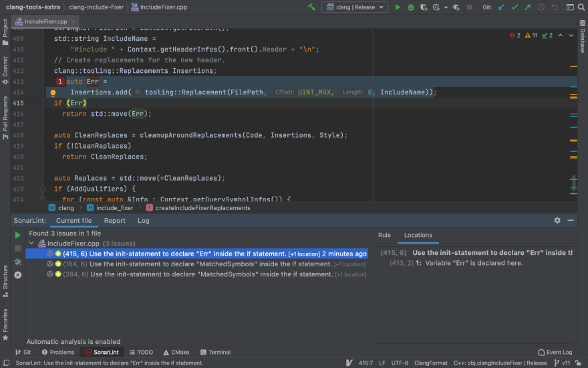Switch to SonarLint Current file tab
The image size is (588, 368).
click(74, 220)
